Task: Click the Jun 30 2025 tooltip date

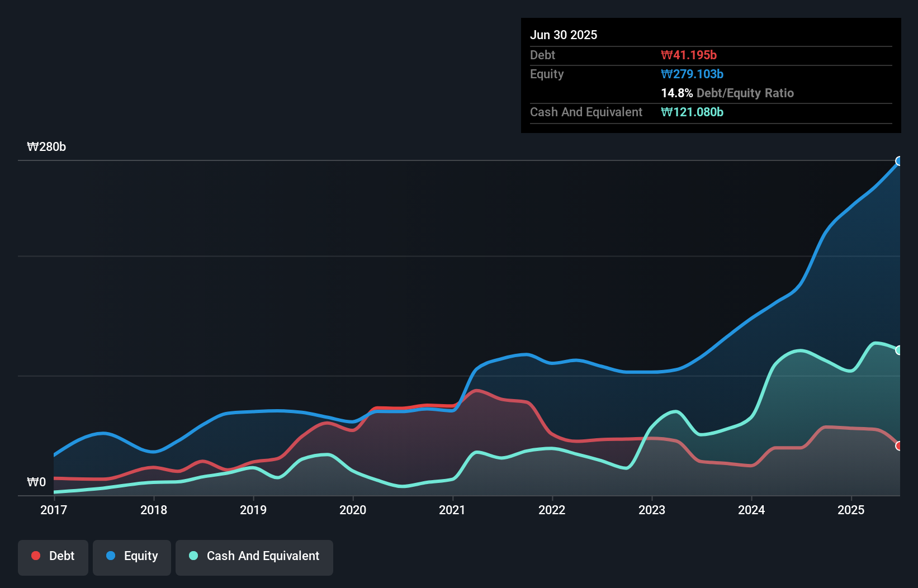Action: (564, 35)
